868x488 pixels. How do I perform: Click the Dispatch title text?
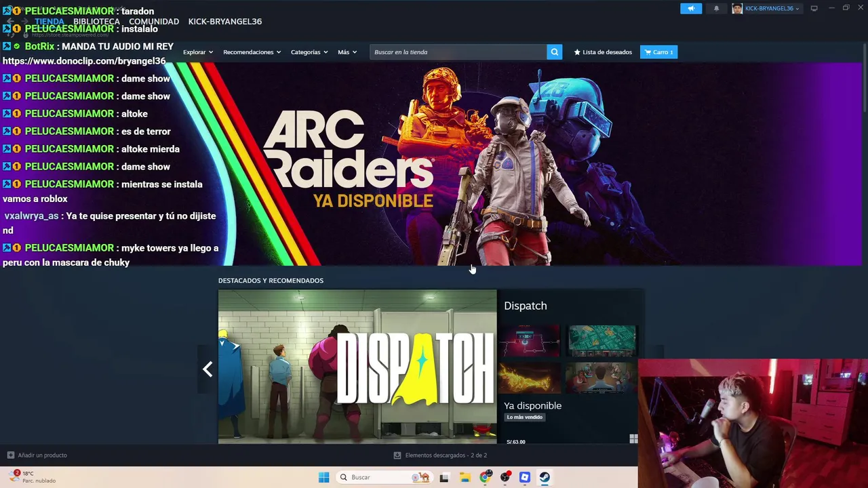tap(526, 306)
